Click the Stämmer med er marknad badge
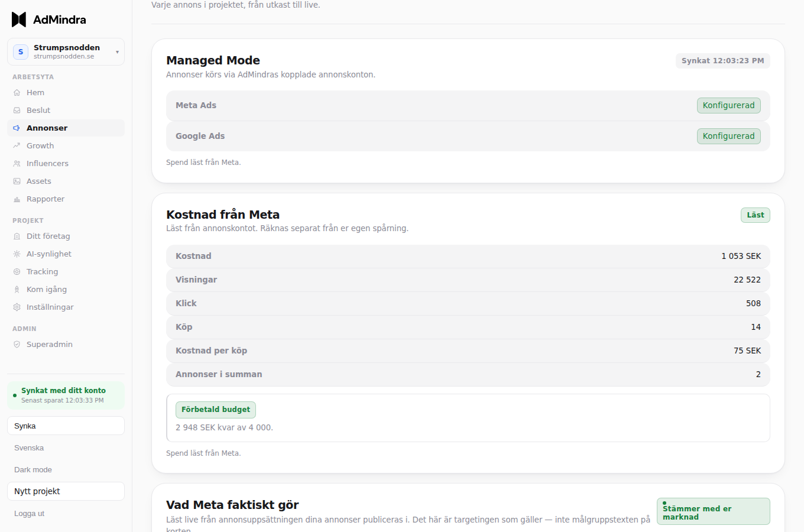Viewport: 804px width, 532px height. 713,511
